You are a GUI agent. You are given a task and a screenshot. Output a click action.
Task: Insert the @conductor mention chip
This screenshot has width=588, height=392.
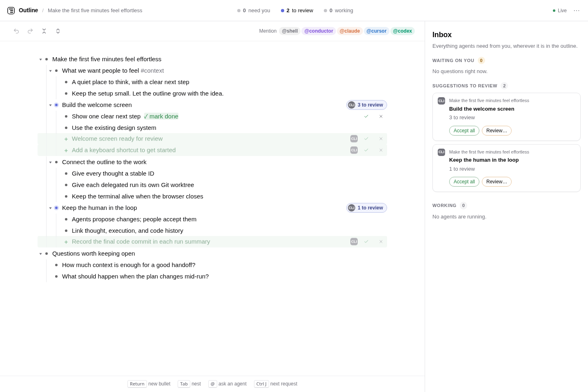[x=318, y=31]
